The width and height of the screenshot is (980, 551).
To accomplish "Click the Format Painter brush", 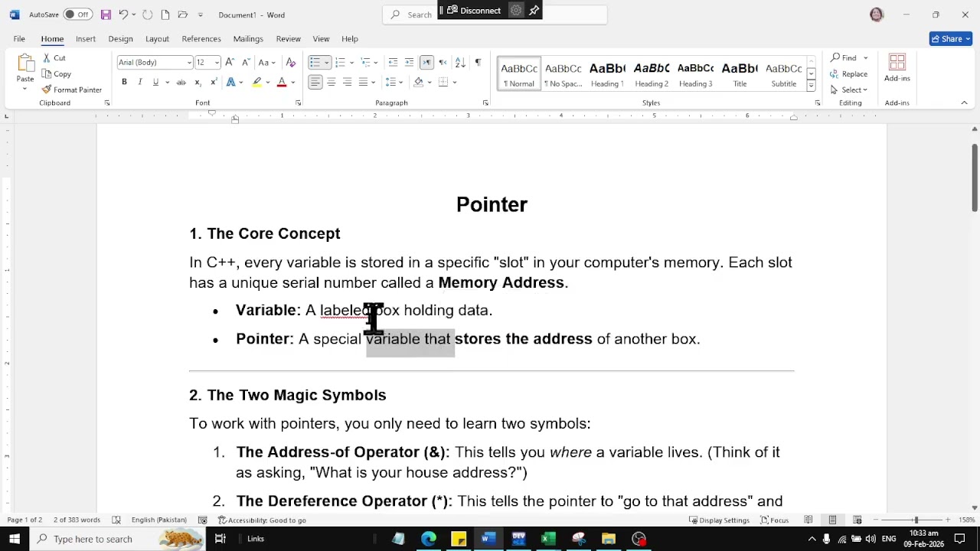I will pyautogui.click(x=47, y=90).
